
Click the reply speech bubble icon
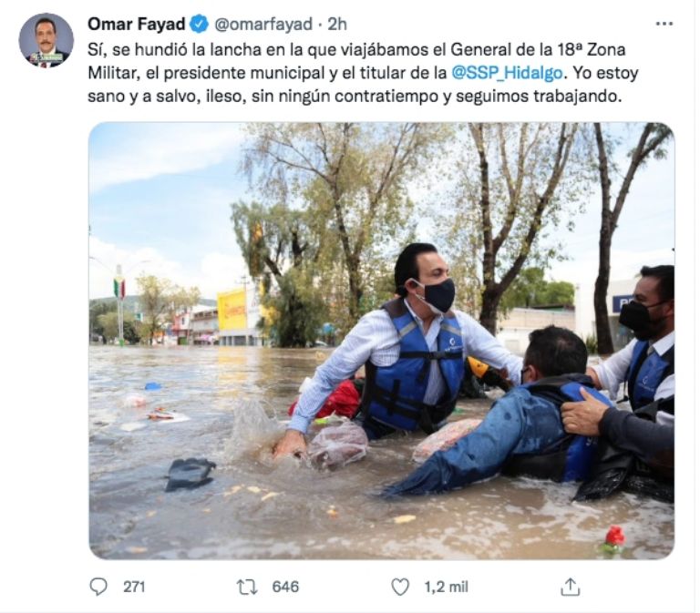[x=98, y=587]
